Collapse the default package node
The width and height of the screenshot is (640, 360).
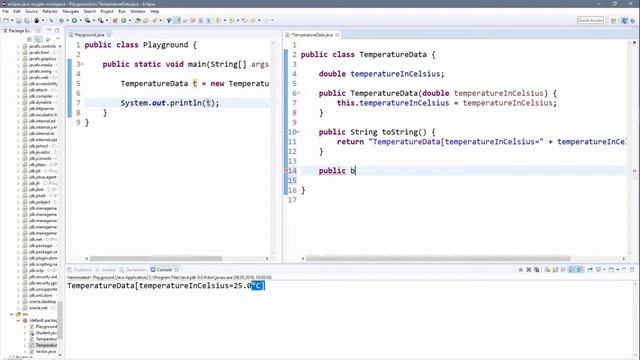(x=18, y=320)
